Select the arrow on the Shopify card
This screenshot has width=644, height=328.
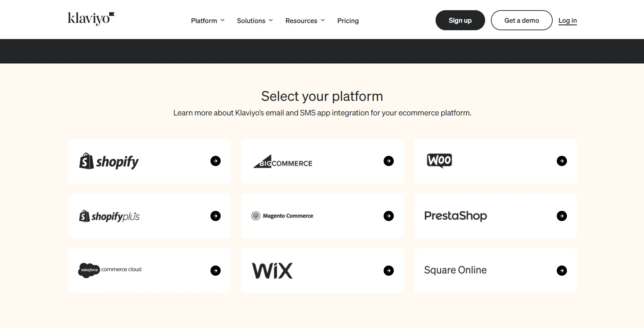pyautogui.click(x=215, y=161)
